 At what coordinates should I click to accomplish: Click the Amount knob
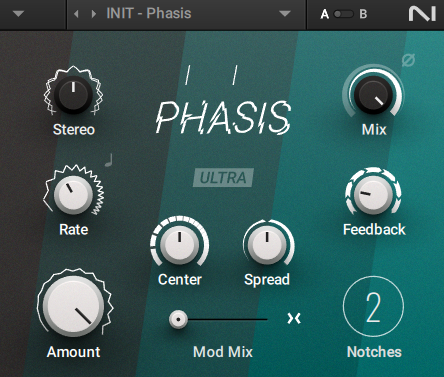pyautogui.click(x=74, y=306)
